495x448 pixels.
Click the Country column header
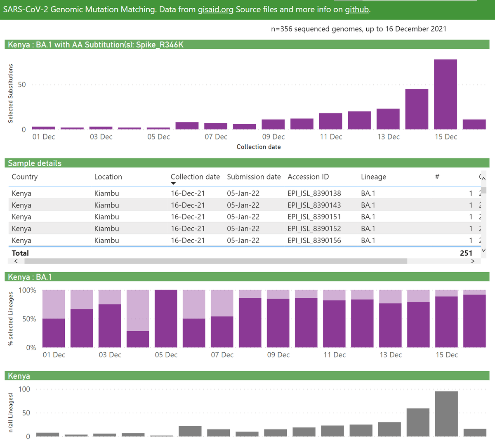25,177
